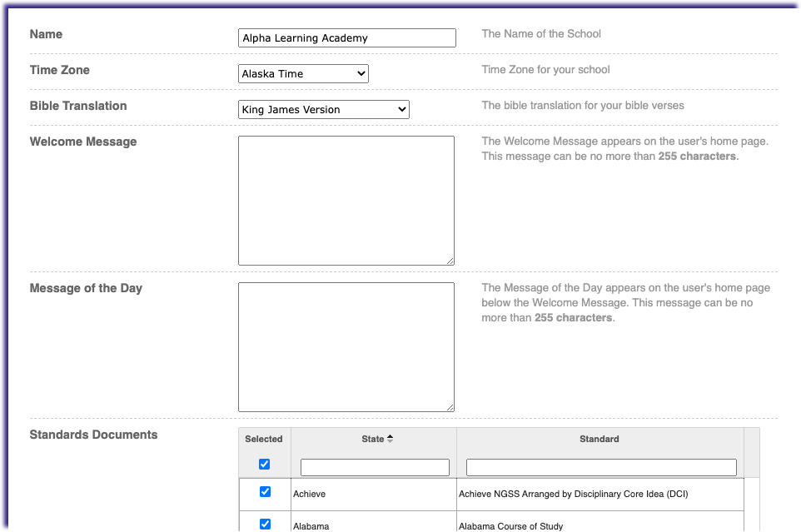The image size is (801, 532).
Task: Open the Achieve NGSS Disciplinary Core Idea standard
Action: [572, 493]
